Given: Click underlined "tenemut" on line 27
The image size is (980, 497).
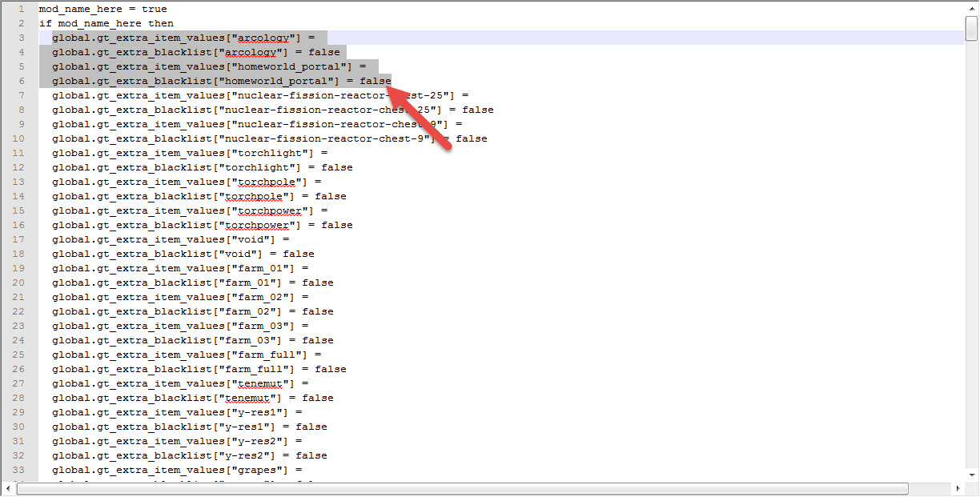Looking at the screenshot, I should [260, 384].
